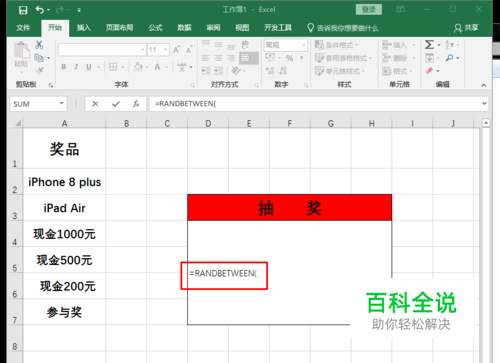This screenshot has width=500, height=363.
Task: Switch to the 公式 Formulas tab
Action: pyautogui.click(x=155, y=28)
